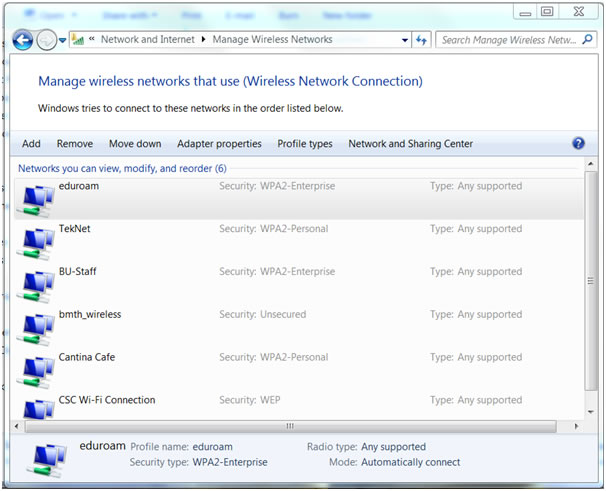Viewport: 606px width, 491px height.
Task: Click the eduroam icon in details pane
Action: click(46, 460)
